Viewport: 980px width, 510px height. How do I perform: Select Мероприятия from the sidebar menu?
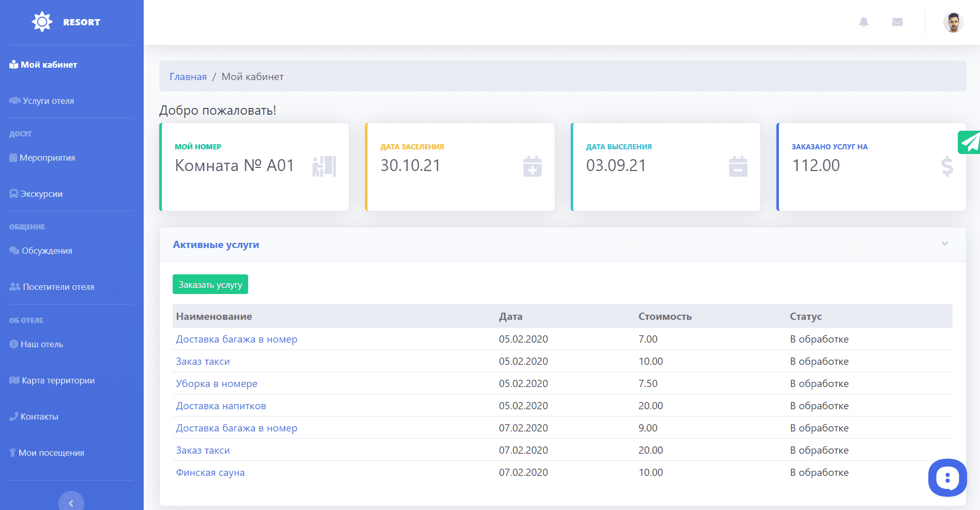[x=47, y=158]
